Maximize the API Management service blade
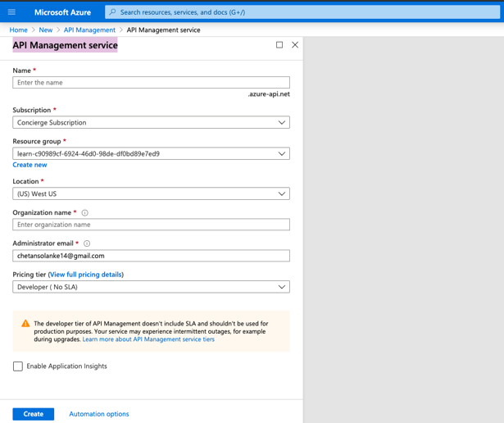The height and width of the screenshot is (423, 504). click(x=279, y=45)
